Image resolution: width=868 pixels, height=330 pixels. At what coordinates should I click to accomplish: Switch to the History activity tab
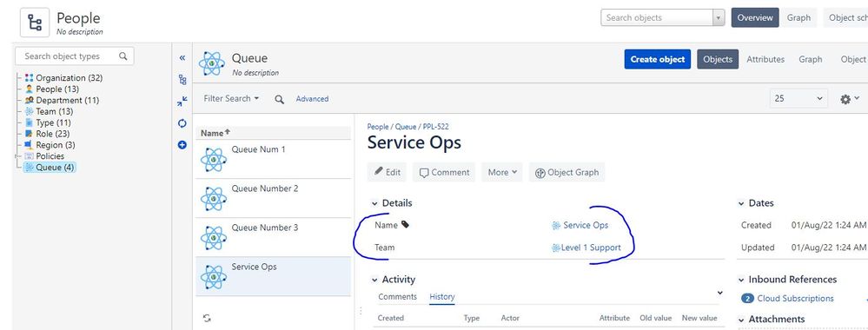442,297
